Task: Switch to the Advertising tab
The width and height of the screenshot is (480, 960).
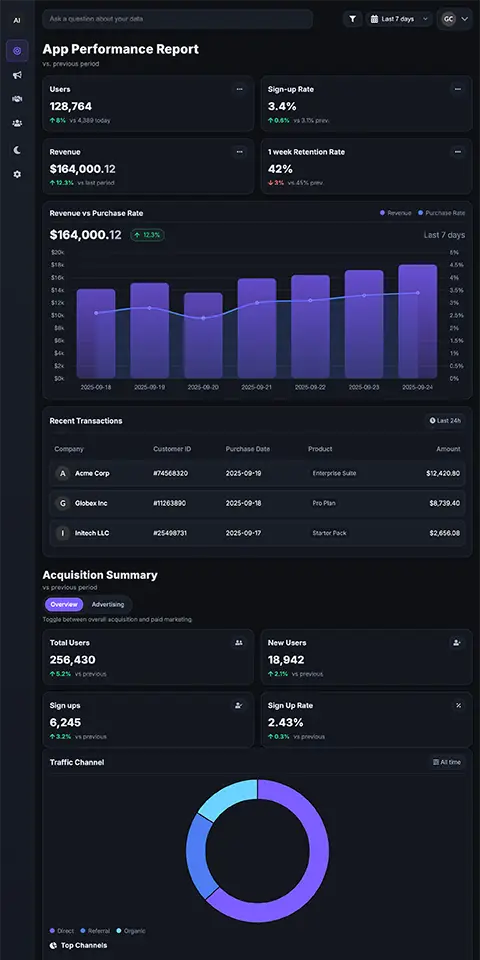Action: click(x=108, y=604)
